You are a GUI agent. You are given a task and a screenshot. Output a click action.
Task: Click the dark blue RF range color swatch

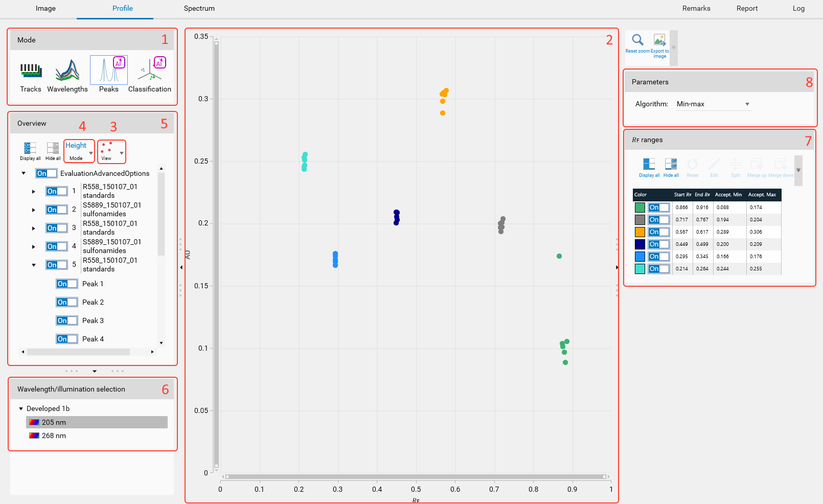(x=639, y=244)
